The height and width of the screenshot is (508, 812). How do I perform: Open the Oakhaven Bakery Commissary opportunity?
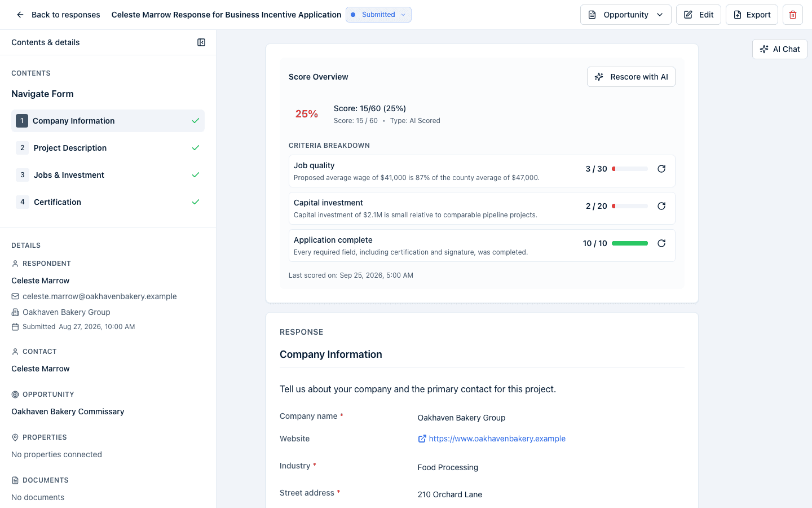[x=68, y=411]
